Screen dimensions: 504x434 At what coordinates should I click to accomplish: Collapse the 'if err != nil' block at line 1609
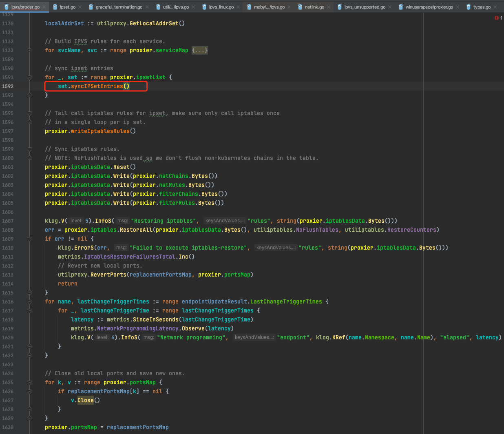tap(29, 239)
